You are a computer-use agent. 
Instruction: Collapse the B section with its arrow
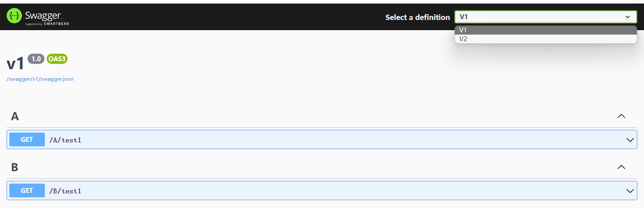pos(621,167)
